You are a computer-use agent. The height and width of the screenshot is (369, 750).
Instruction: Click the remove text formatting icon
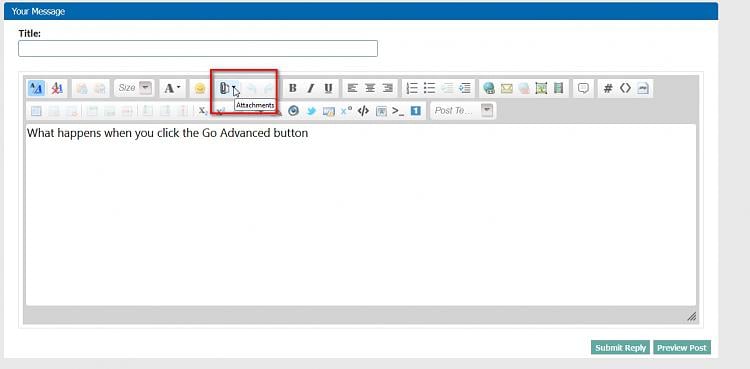pyautogui.click(x=57, y=88)
